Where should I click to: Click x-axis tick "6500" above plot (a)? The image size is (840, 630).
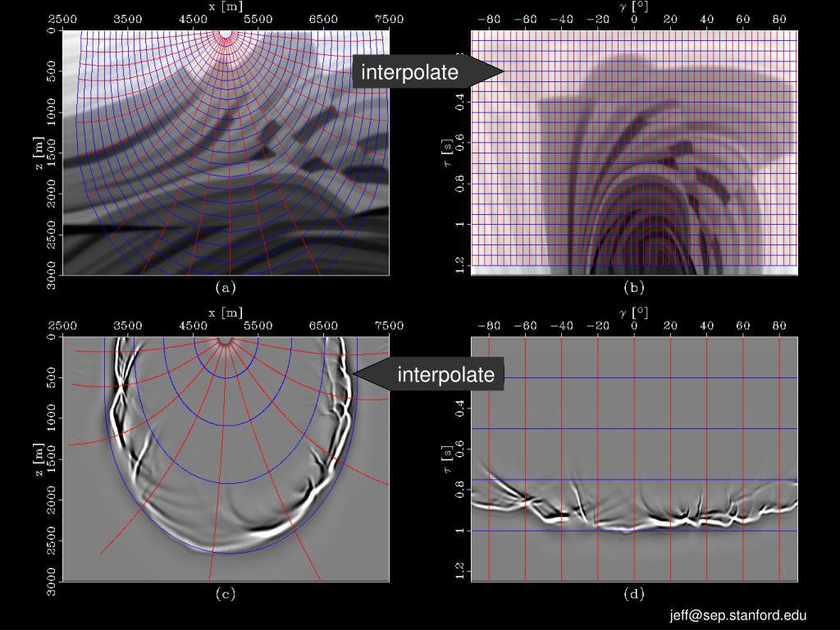point(323,20)
